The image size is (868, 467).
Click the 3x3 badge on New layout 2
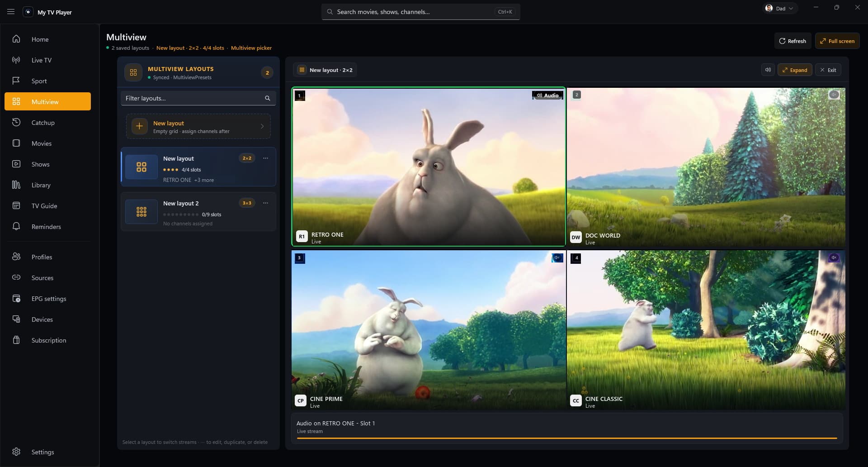tap(247, 203)
